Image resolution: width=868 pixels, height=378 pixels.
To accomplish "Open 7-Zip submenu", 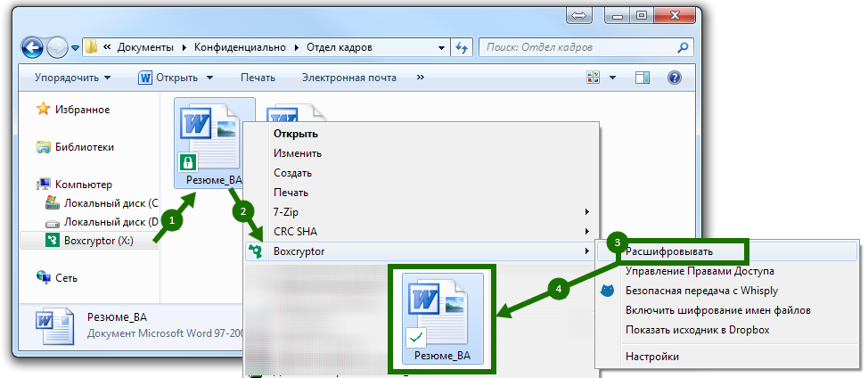I will point(422,212).
